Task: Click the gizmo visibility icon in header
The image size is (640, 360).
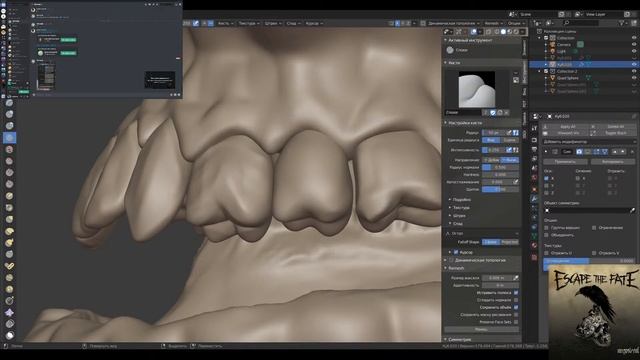Action: [x=459, y=31]
